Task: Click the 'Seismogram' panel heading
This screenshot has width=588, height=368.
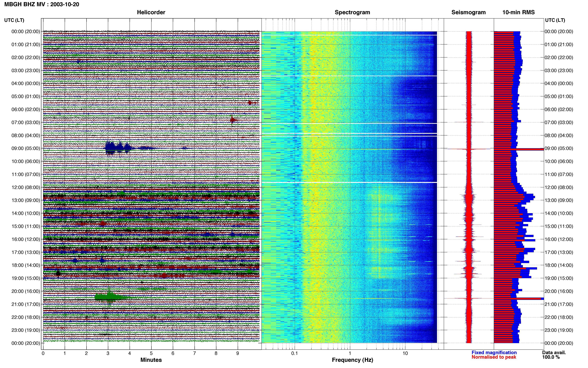Action: (x=468, y=12)
